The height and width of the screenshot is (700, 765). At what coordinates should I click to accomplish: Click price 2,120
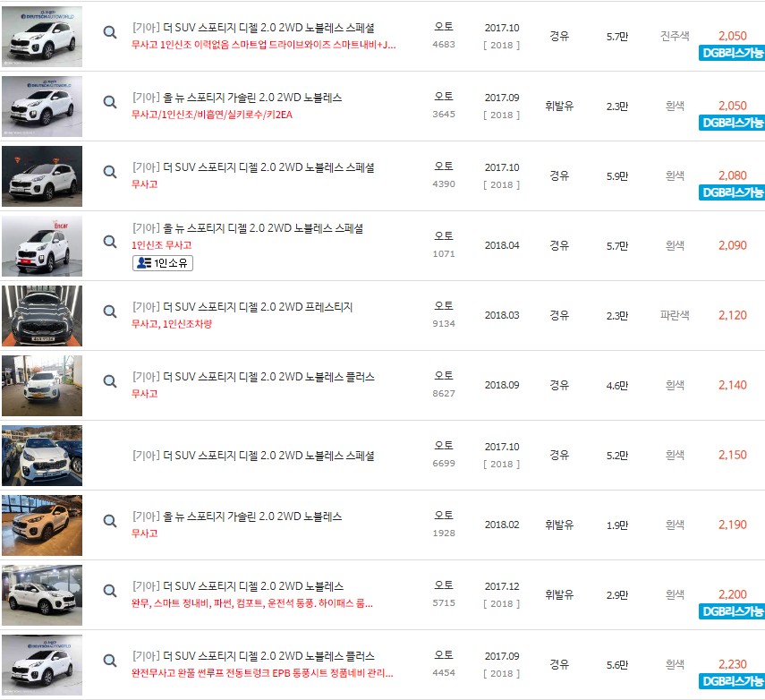(x=732, y=315)
